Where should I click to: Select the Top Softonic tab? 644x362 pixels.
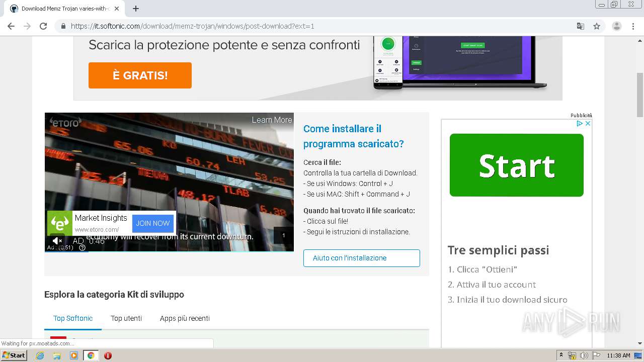point(73,318)
